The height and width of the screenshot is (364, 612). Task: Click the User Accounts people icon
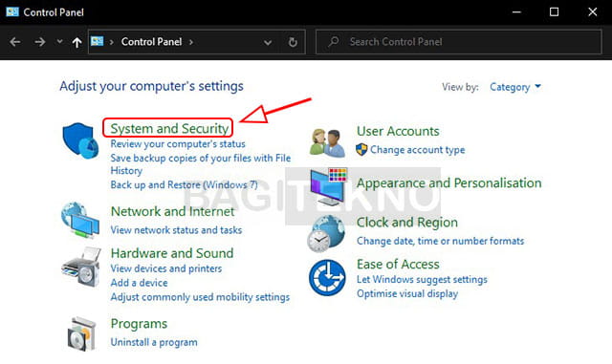pyautogui.click(x=327, y=142)
